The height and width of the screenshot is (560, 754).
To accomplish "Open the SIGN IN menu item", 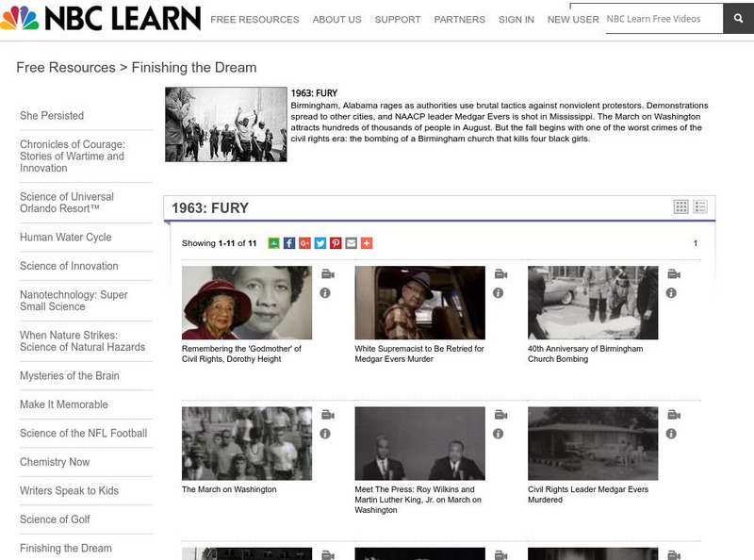I will tap(516, 20).
